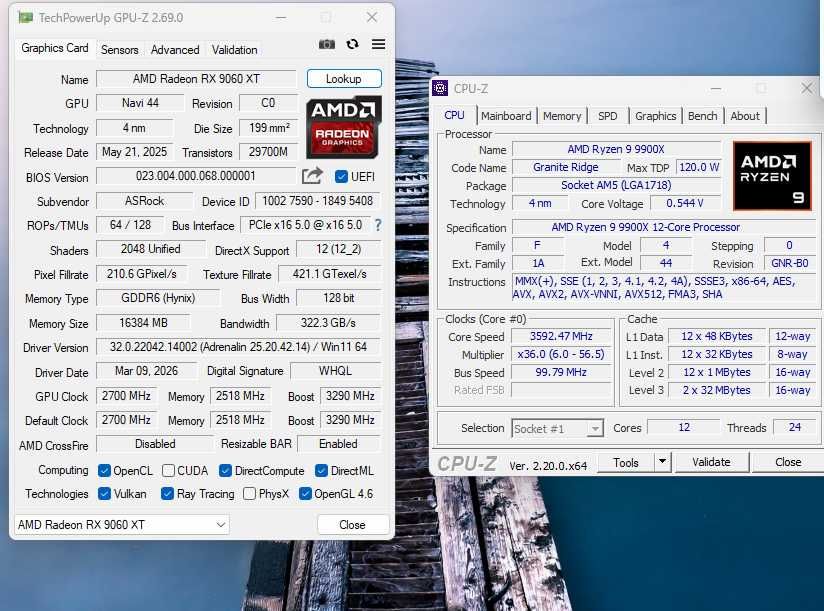This screenshot has height=611, width=824.
Task: Click the CPU-Z title bar app icon
Action: 440,88
